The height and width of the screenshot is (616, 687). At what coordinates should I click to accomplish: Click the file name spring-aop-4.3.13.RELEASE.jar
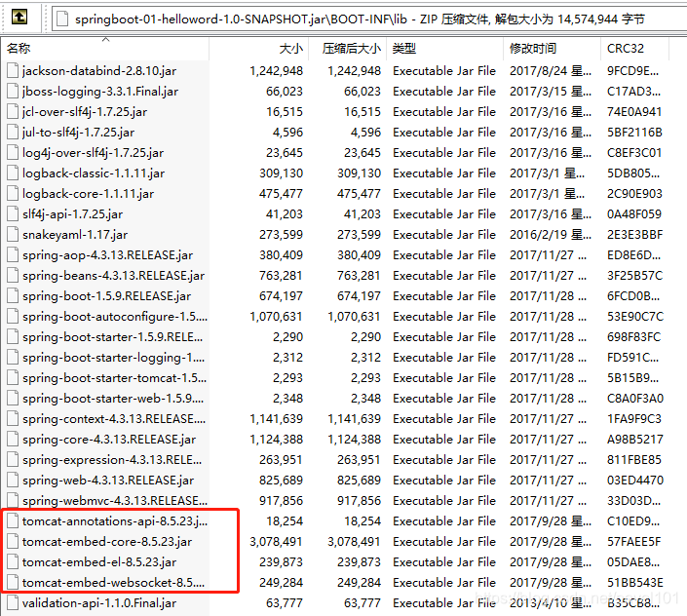coord(108,255)
